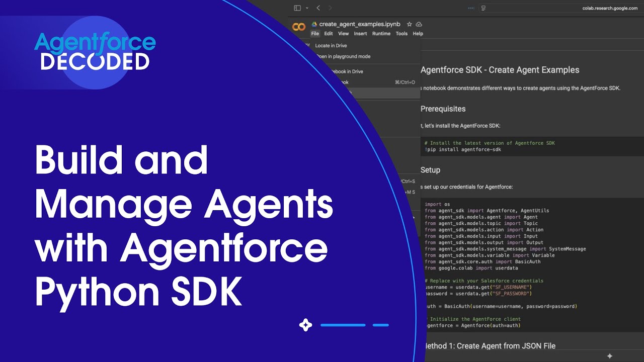Go back with the browser back arrow
Screen dimensions: 644x362
tap(318, 8)
